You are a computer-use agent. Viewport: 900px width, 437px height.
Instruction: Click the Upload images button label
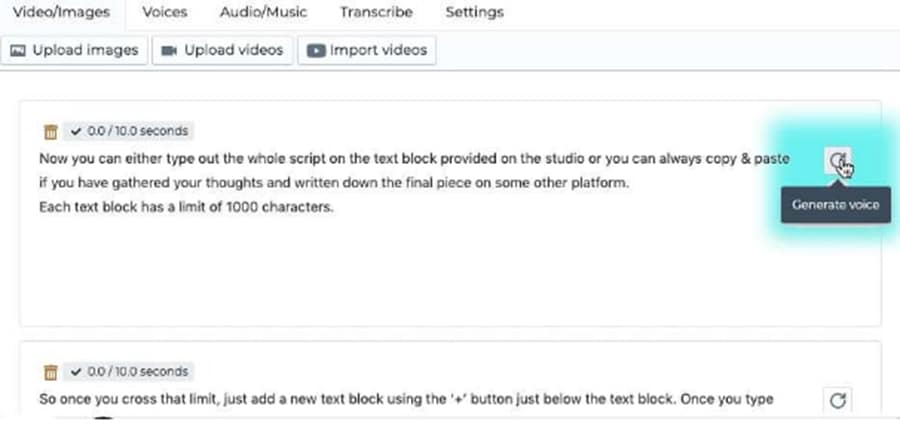tap(86, 51)
